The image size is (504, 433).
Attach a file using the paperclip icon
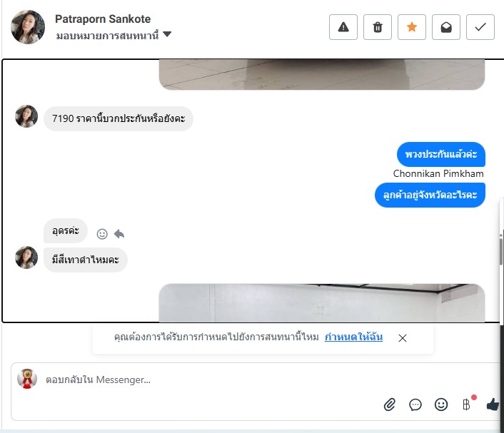click(390, 404)
